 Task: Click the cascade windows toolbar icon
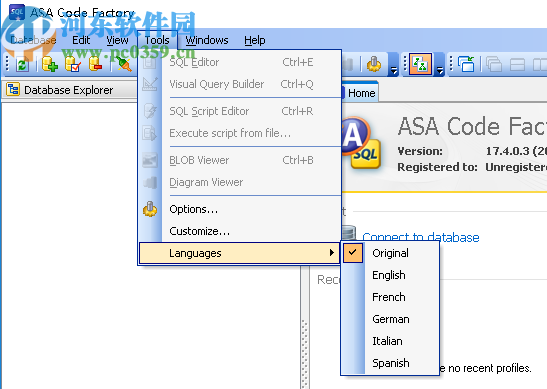(494, 65)
